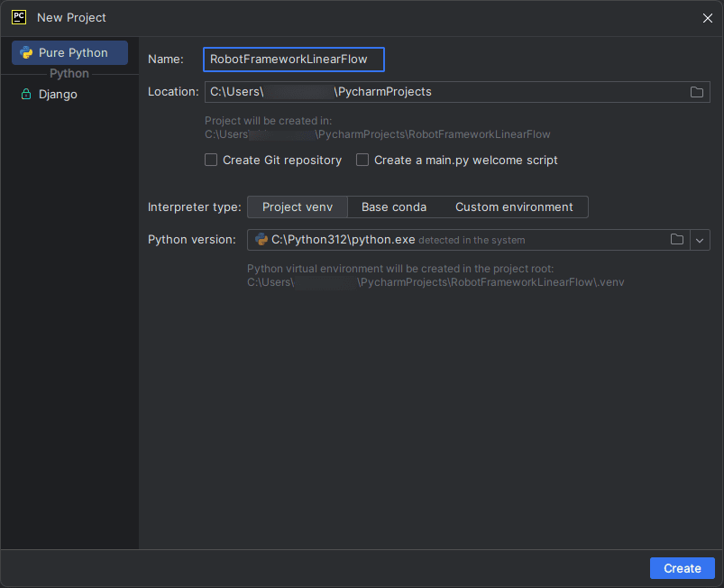The width and height of the screenshot is (724, 588).
Task: Click the folder browse icon in Python version field
Action: pyautogui.click(x=676, y=239)
